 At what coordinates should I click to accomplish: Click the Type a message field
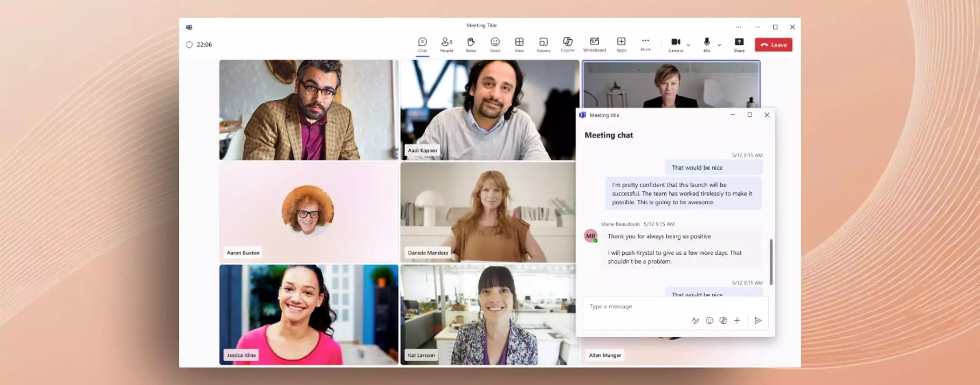(x=676, y=306)
